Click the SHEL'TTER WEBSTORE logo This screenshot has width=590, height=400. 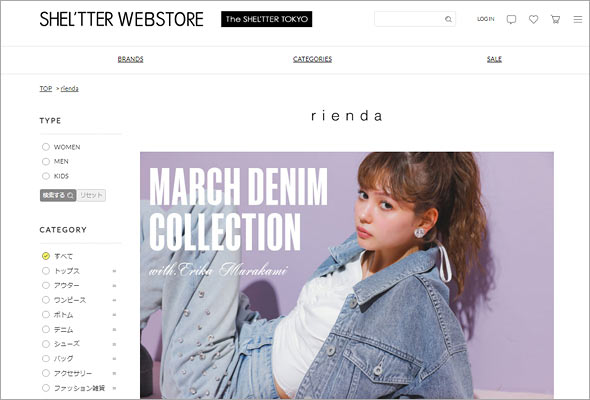(122, 19)
